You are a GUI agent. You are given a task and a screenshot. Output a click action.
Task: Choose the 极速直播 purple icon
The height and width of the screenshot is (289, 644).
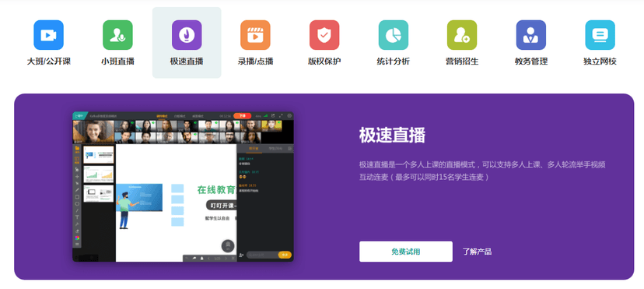(x=187, y=35)
